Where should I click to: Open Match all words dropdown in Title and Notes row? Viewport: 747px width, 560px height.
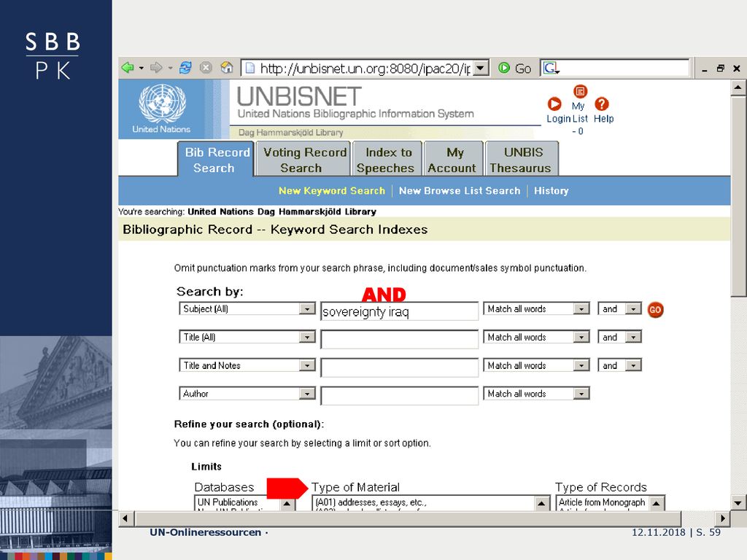tap(581, 365)
